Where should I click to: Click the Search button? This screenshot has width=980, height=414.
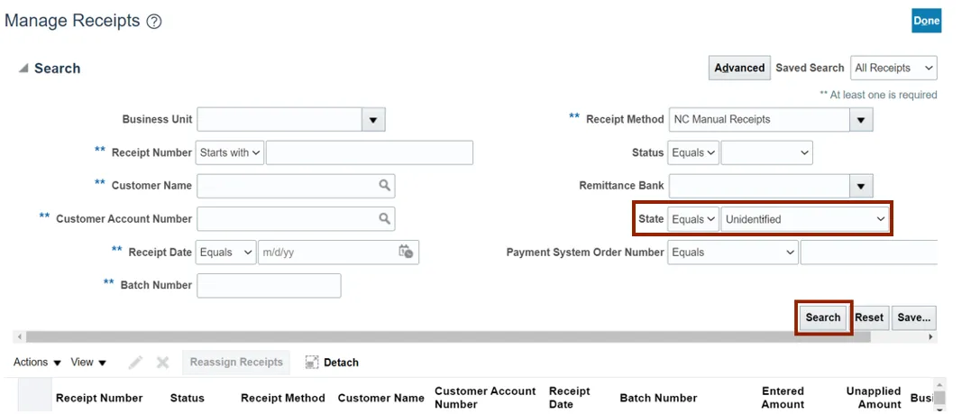822,317
